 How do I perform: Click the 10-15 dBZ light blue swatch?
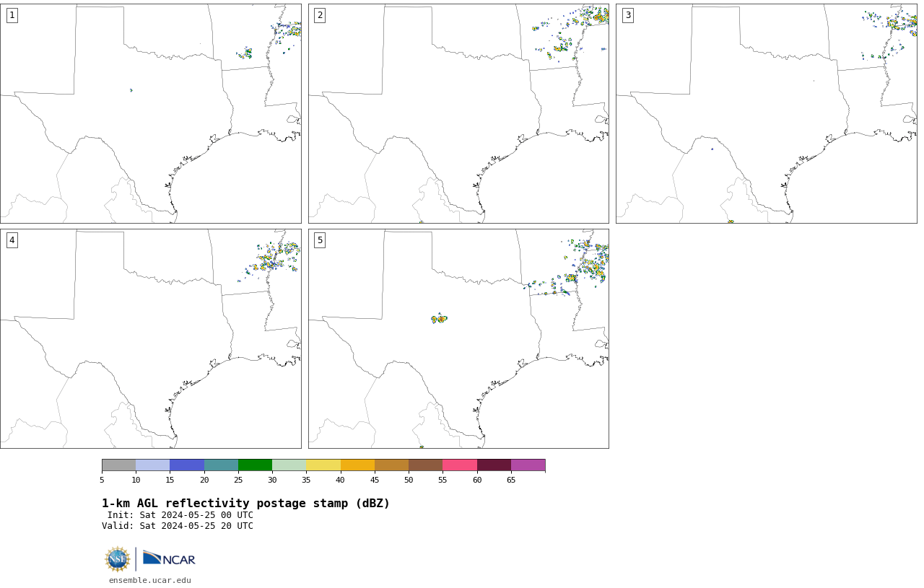pos(153,465)
